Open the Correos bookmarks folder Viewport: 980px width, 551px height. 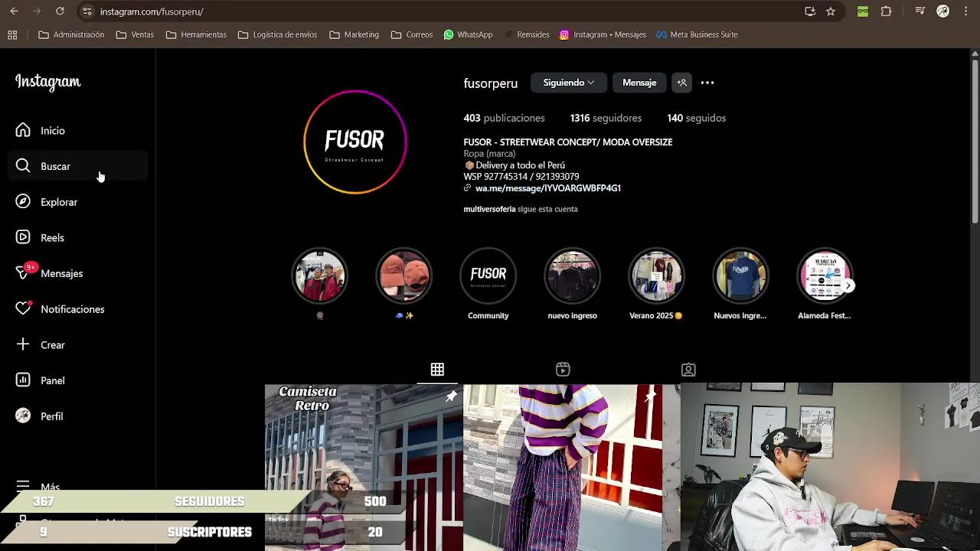tap(412, 34)
